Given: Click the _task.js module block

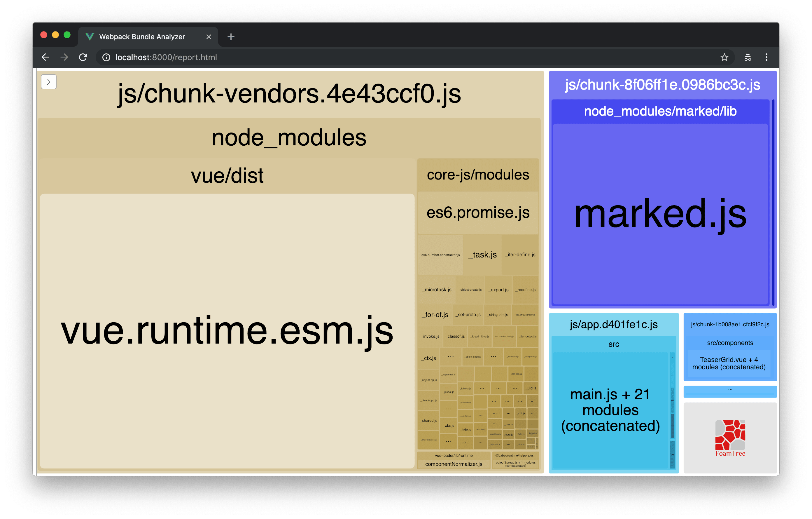Looking at the screenshot, I should tap(482, 255).
